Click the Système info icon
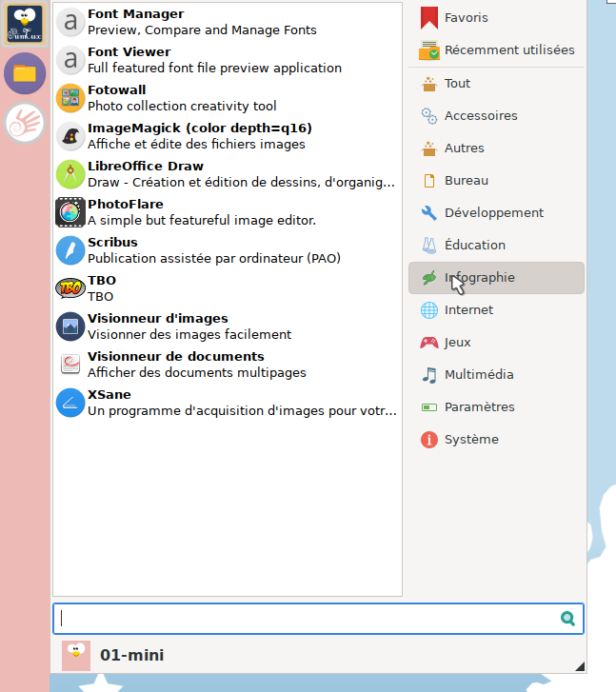 tap(428, 440)
